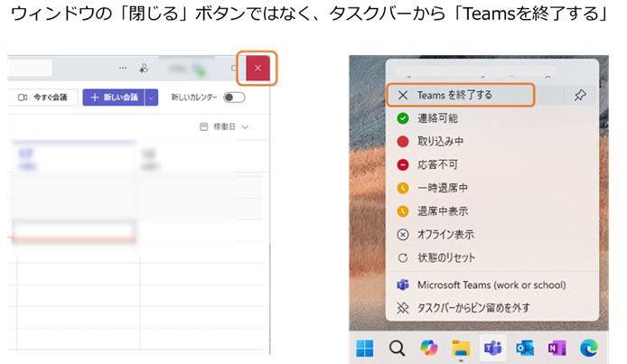Open the three-dots more options menu
627x364 pixels.
(123, 68)
